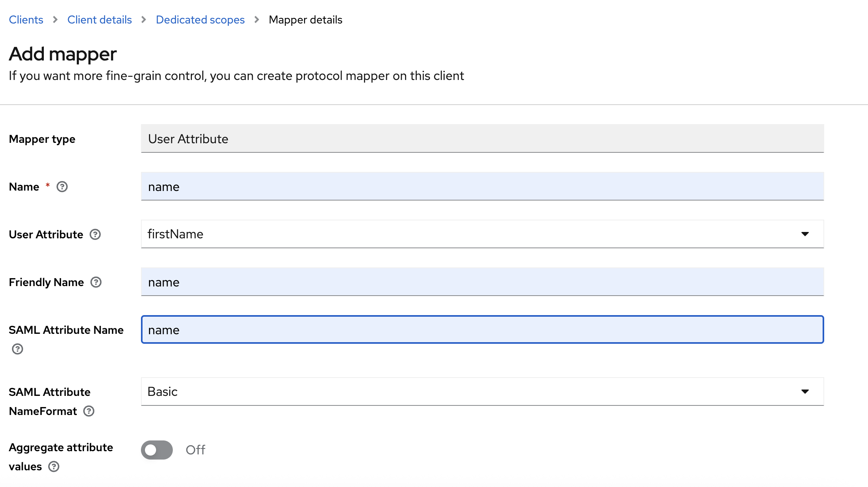The width and height of the screenshot is (868, 487).
Task: Click the help icon next to Name
Action: (62, 187)
